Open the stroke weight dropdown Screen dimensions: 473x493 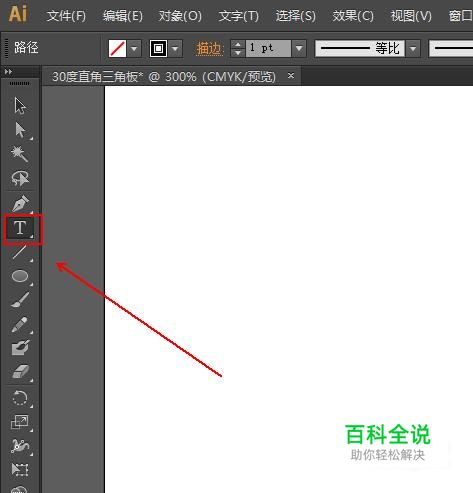299,49
